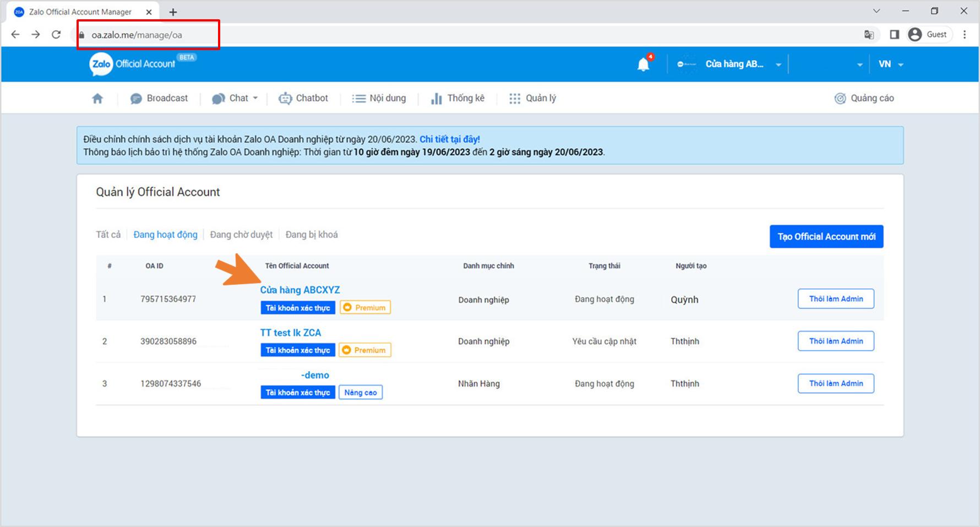Screen dimensions: 980x527
Task: Select OA ID 390283058896
Action: pyautogui.click(x=168, y=341)
